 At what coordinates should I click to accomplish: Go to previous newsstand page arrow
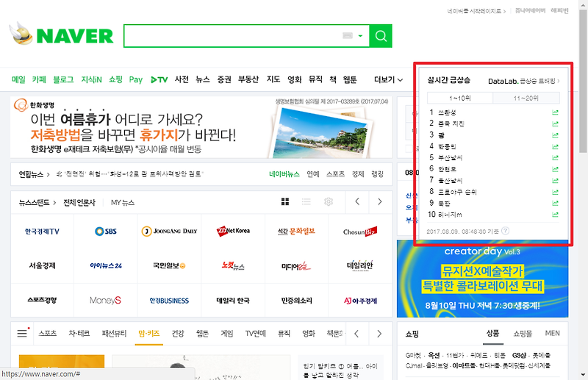357,202
